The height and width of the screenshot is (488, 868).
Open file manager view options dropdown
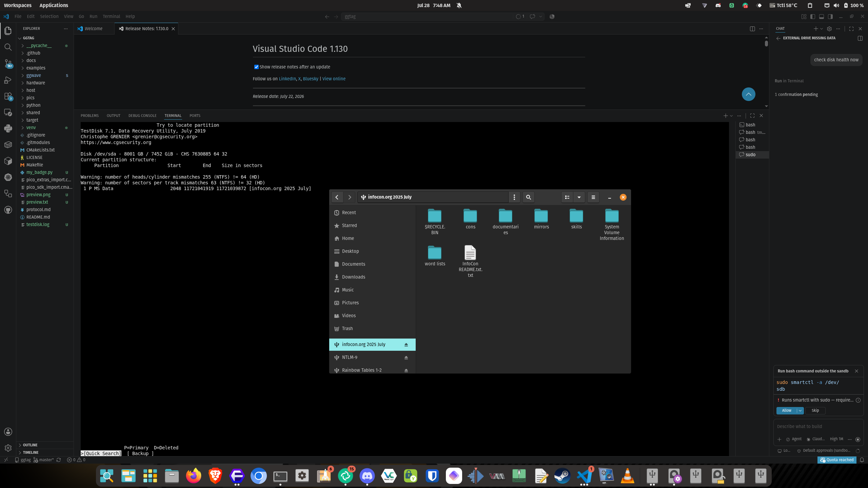pos(579,197)
